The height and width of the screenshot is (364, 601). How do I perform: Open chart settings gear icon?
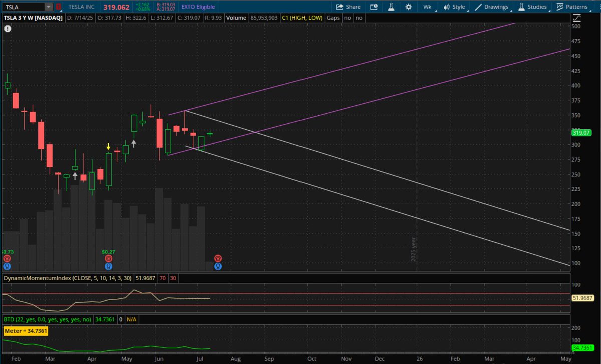(x=409, y=7)
